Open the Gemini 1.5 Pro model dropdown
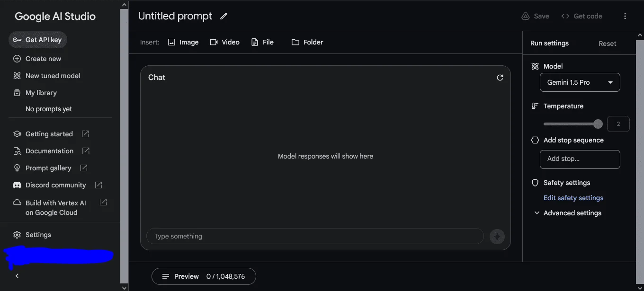Viewport: 644px width, 291px height. (580, 82)
